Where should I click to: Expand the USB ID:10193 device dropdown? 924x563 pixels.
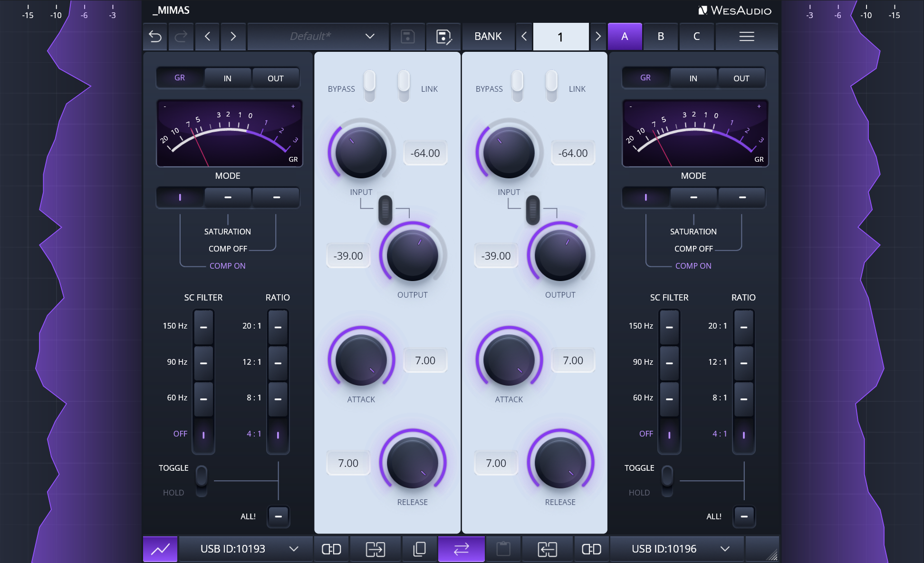[246, 549]
